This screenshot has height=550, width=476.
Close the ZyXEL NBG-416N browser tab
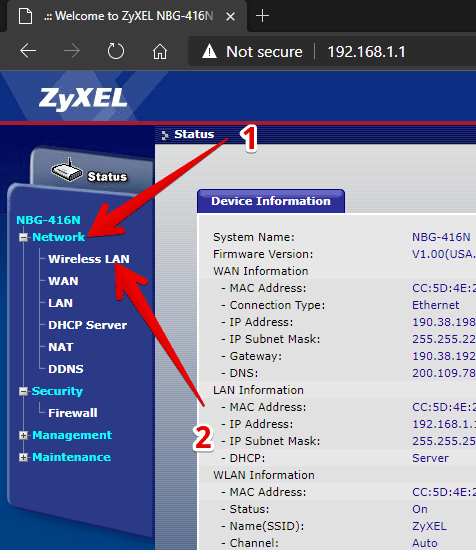(x=230, y=16)
